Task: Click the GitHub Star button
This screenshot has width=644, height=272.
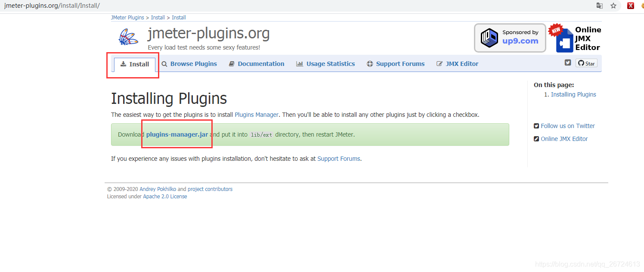Action: [x=586, y=63]
